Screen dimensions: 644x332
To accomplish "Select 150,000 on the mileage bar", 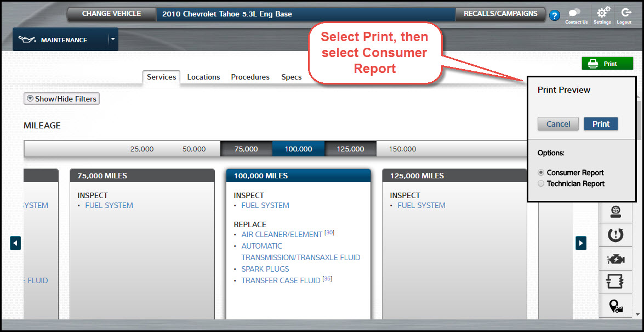I will (402, 149).
